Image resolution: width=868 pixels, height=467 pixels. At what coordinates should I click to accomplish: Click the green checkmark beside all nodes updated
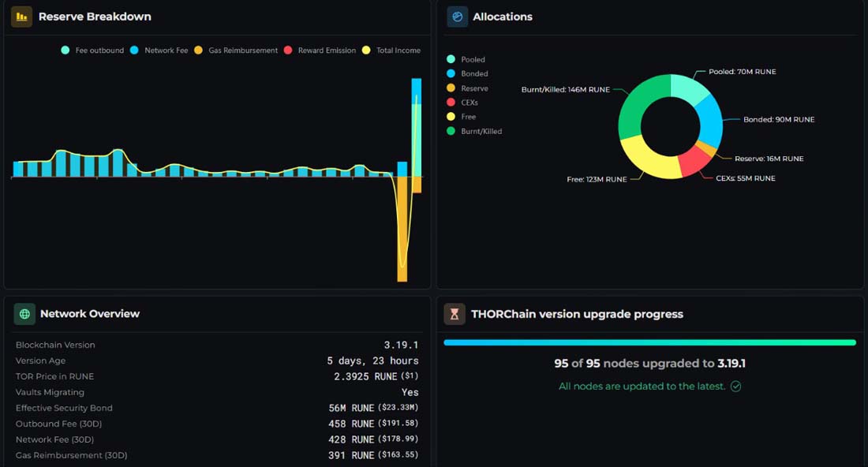click(x=735, y=387)
